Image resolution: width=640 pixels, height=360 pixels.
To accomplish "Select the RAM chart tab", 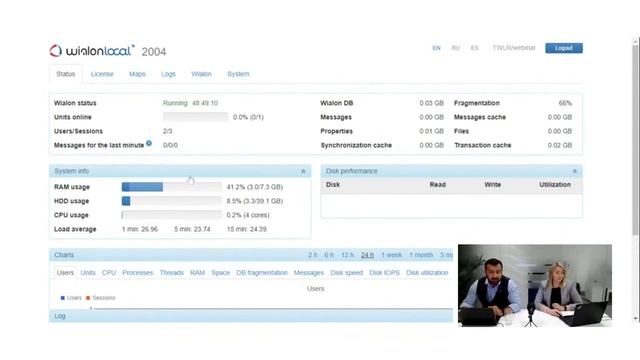I will [198, 273].
